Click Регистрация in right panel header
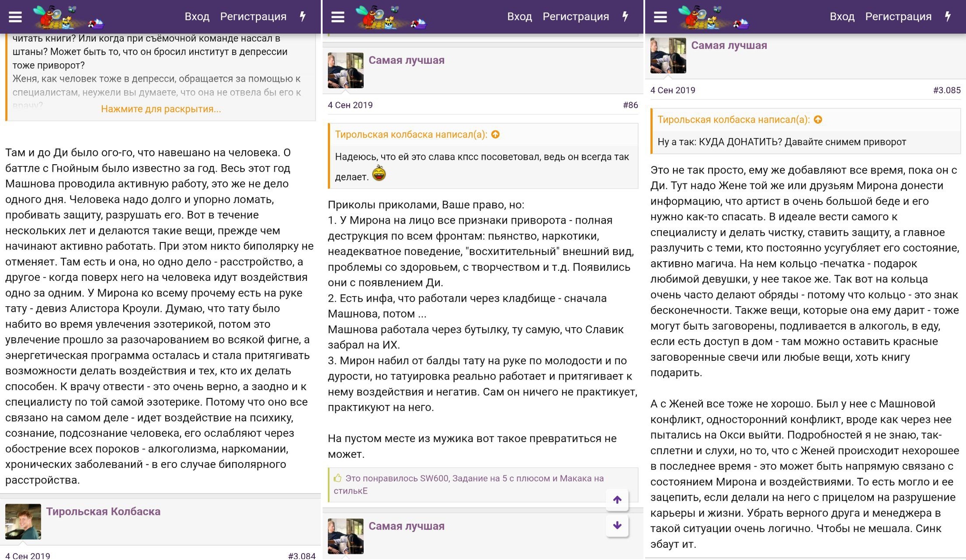The width and height of the screenshot is (966, 560). coord(898,17)
